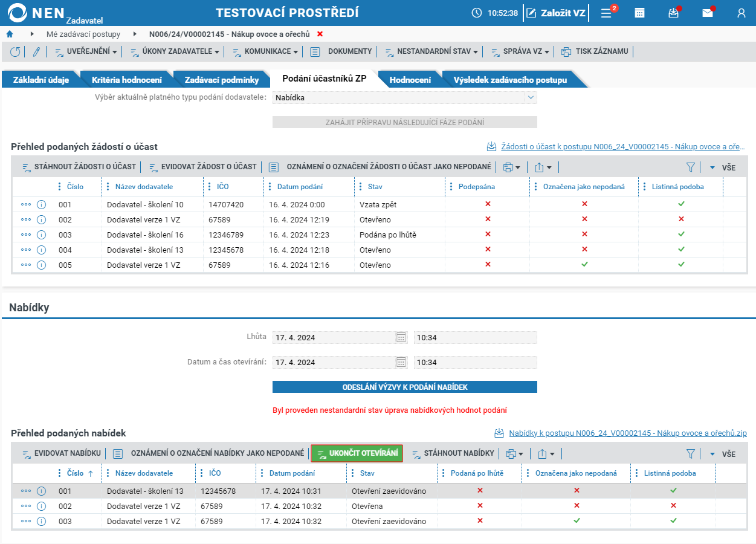
Task: Switch to the Hodnocení tab
Action: pyautogui.click(x=410, y=80)
